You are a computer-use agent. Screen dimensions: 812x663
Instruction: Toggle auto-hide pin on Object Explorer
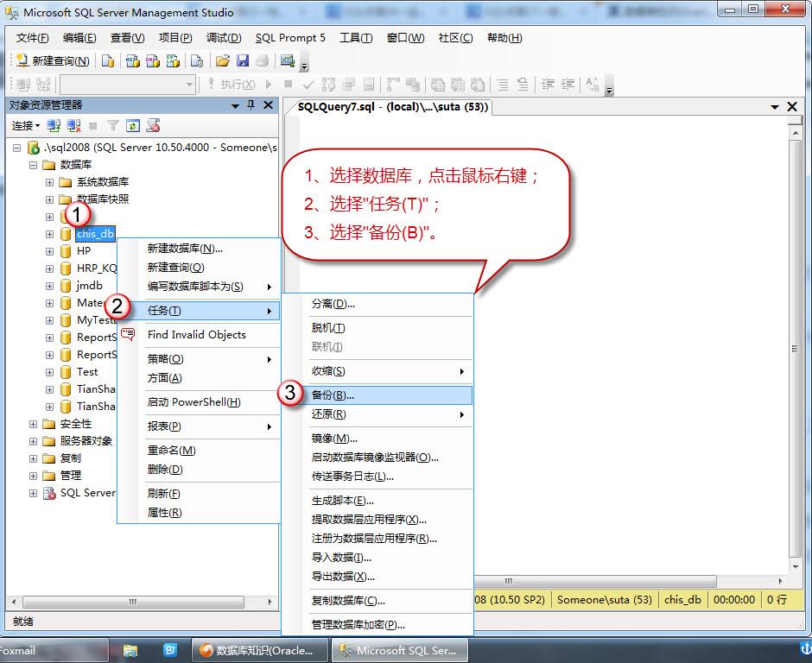click(251, 105)
